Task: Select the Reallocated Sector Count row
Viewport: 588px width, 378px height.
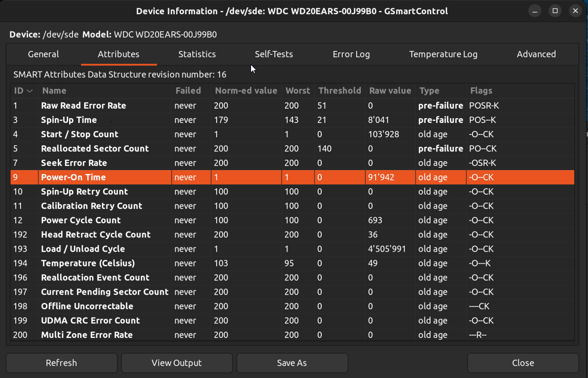Action: [x=293, y=148]
